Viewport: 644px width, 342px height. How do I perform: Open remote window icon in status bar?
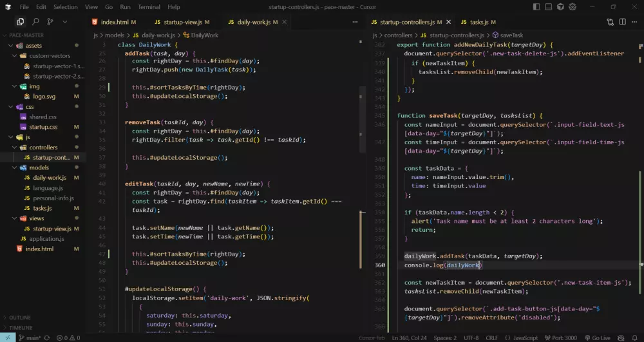(7, 338)
